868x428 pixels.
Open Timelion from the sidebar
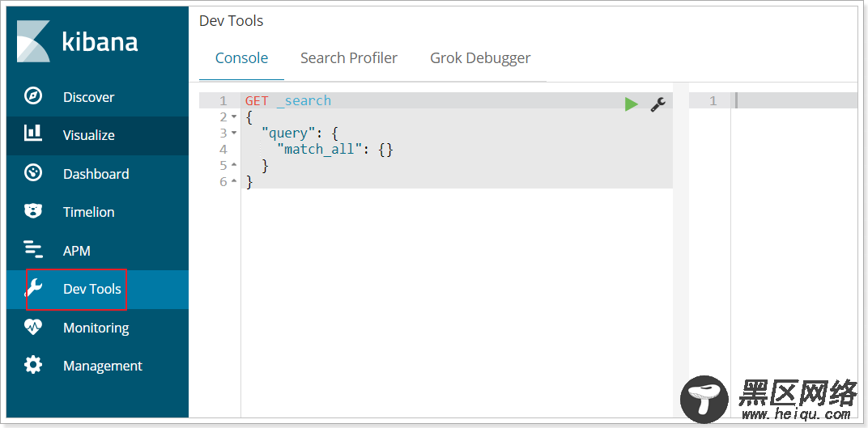(x=88, y=212)
